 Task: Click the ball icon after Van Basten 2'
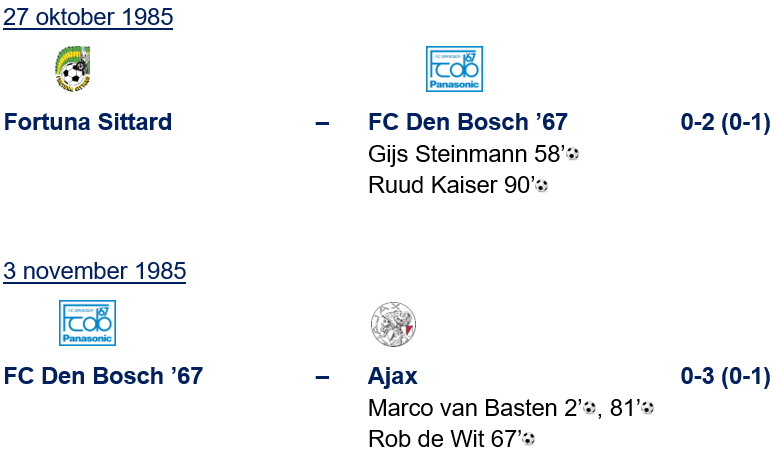[589, 408]
